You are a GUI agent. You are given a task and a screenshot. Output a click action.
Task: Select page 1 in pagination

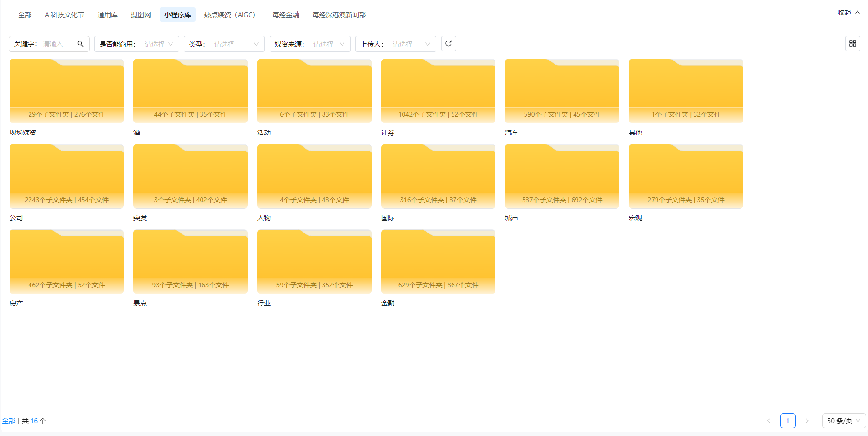(788, 421)
